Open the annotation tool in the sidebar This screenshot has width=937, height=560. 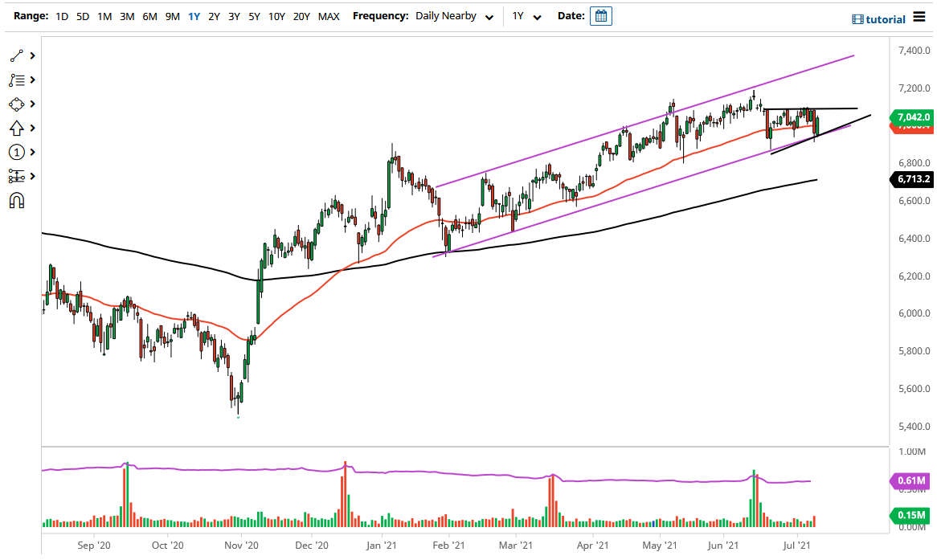coord(16,80)
